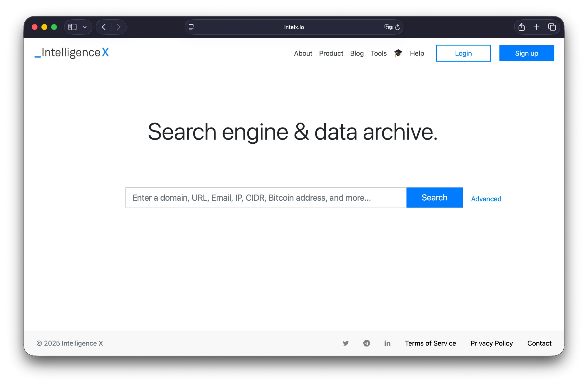Screen dimensions: 588x387
Task: Click the Share icon in toolbar
Action: [522, 27]
